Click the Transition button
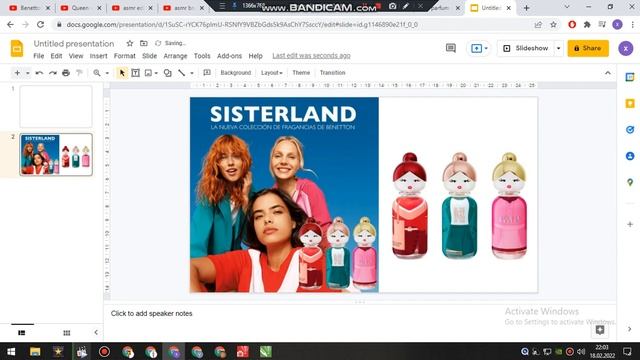640x360 pixels. coord(332,73)
